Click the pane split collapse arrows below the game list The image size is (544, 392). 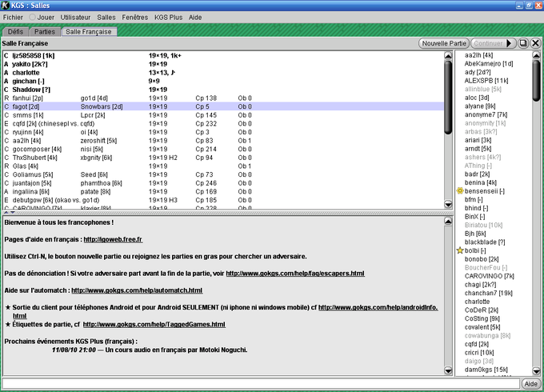click(10, 212)
